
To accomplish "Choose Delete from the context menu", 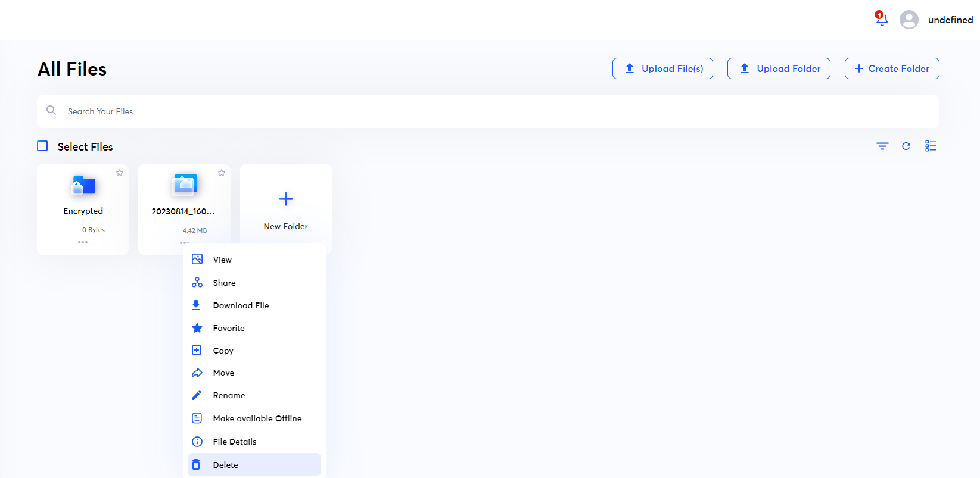I will click(x=225, y=465).
